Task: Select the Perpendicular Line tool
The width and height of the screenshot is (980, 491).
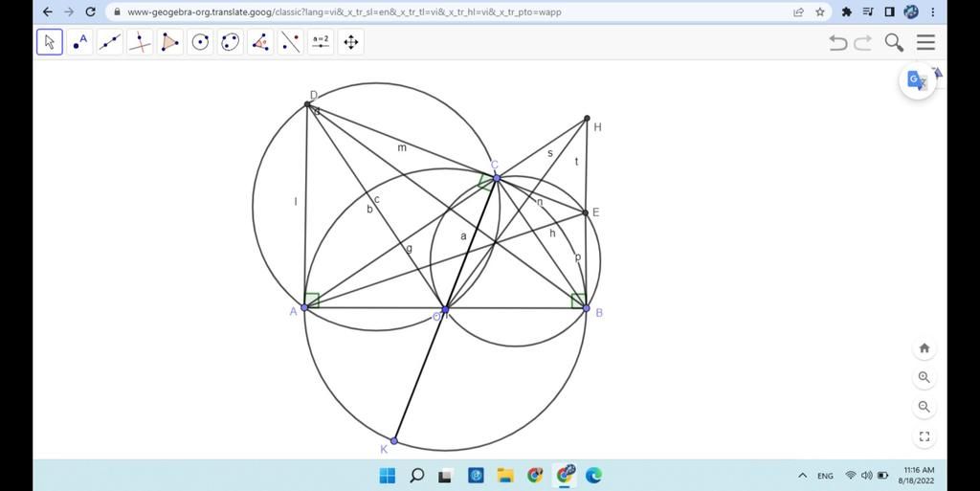Action: [x=140, y=42]
